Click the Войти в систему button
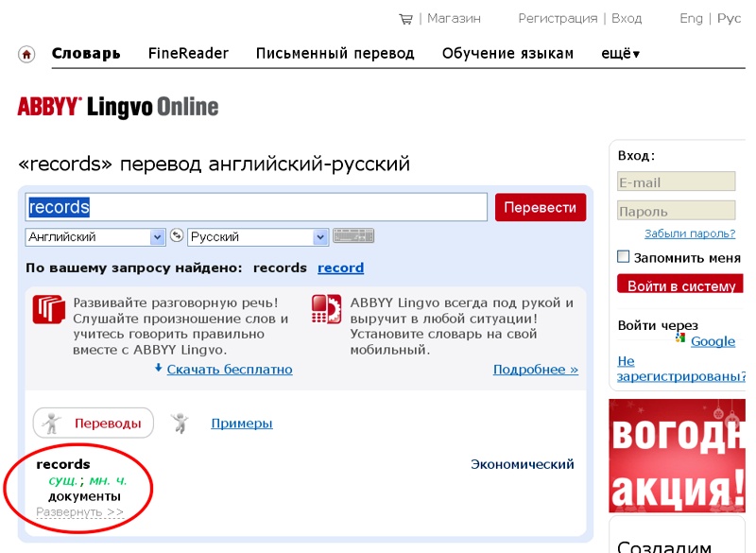Image resolution: width=756 pixels, height=553 pixels. [681, 285]
